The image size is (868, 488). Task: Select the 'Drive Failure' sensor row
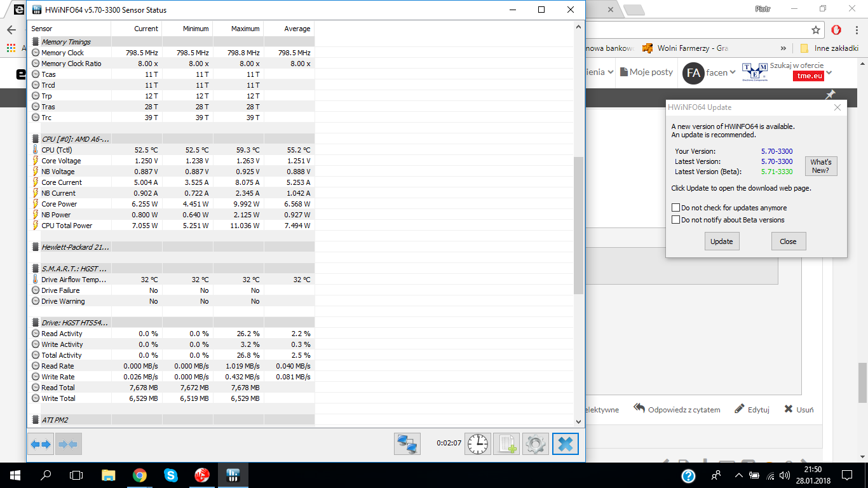tap(171, 290)
